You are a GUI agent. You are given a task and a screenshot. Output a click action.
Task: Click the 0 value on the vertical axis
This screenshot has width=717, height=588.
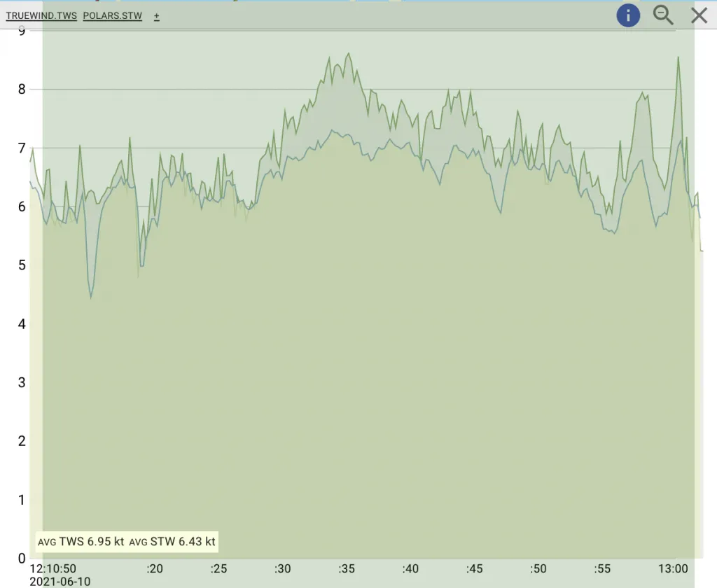click(x=22, y=559)
